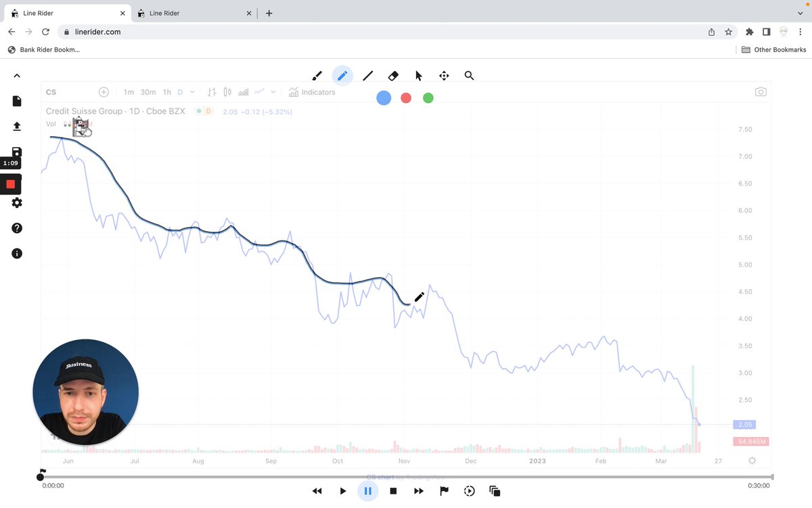Open the load track upload icon
This screenshot has height=508, width=812.
click(x=17, y=127)
